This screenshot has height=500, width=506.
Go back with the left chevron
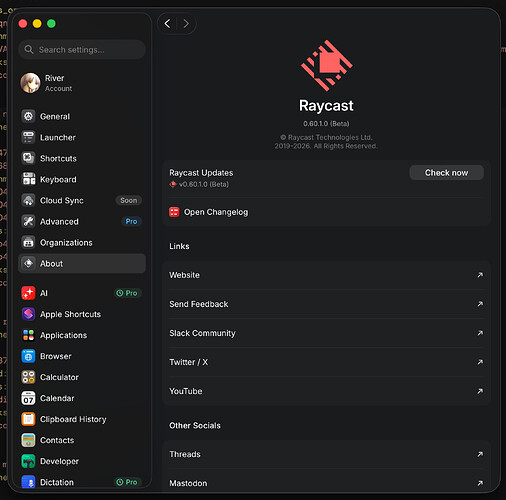pyautogui.click(x=168, y=23)
